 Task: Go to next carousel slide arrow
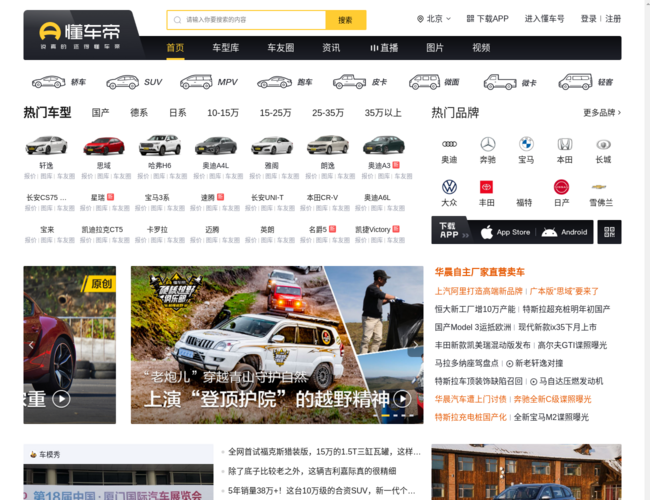click(x=415, y=344)
